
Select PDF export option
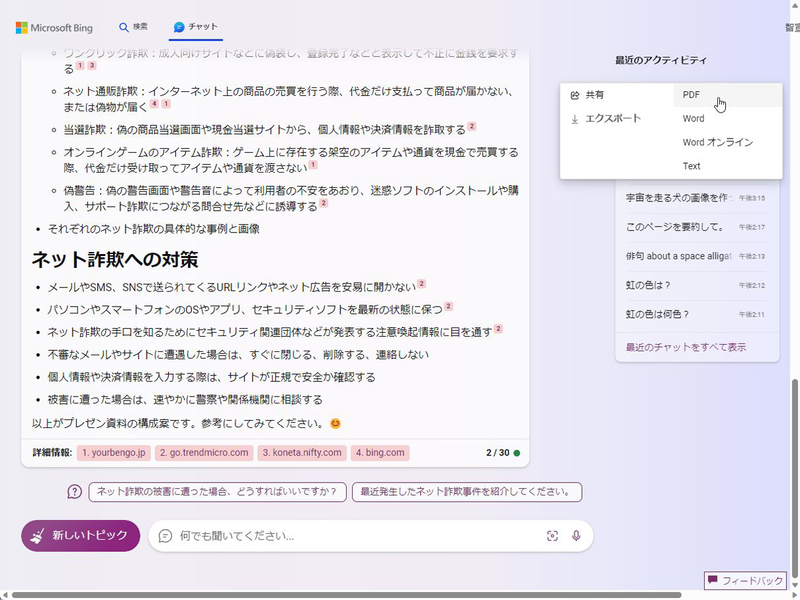692,95
